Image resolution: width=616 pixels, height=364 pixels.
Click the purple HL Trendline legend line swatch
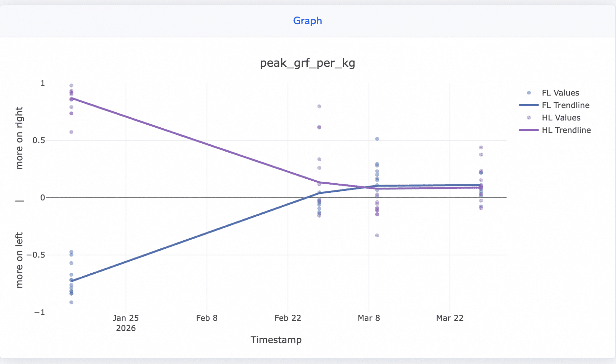pos(529,130)
